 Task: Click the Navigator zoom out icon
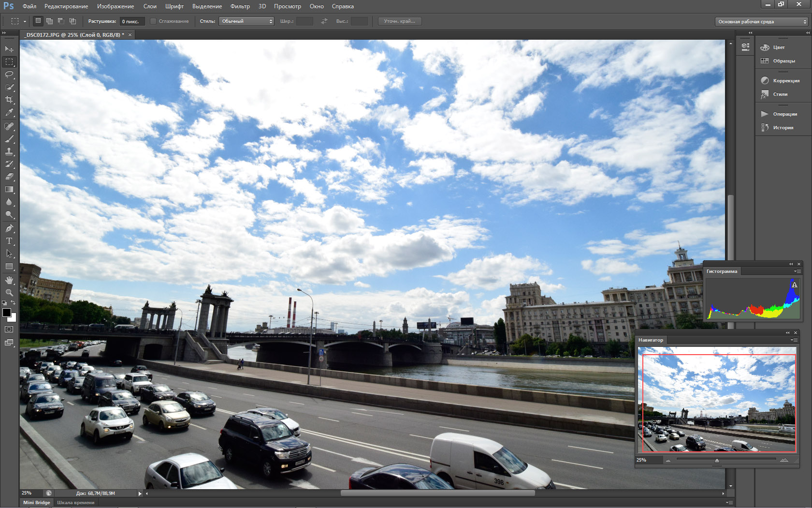click(668, 460)
